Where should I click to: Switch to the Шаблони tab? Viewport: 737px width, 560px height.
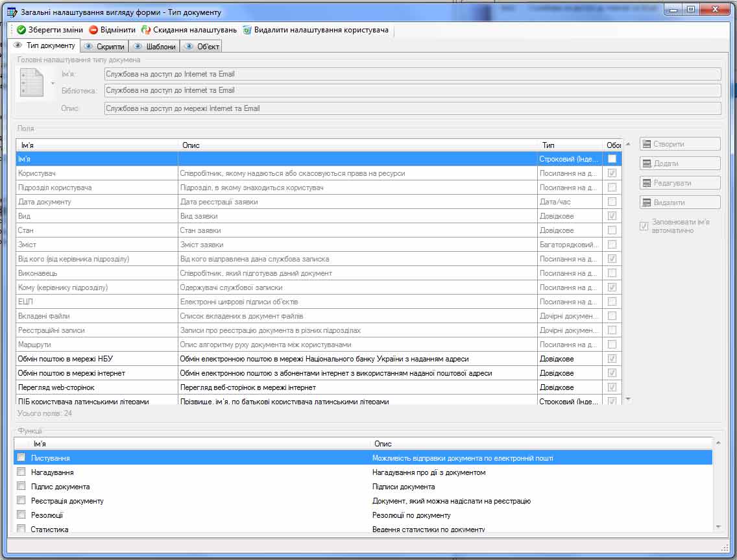pyautogui.click(x=154, y=46)
